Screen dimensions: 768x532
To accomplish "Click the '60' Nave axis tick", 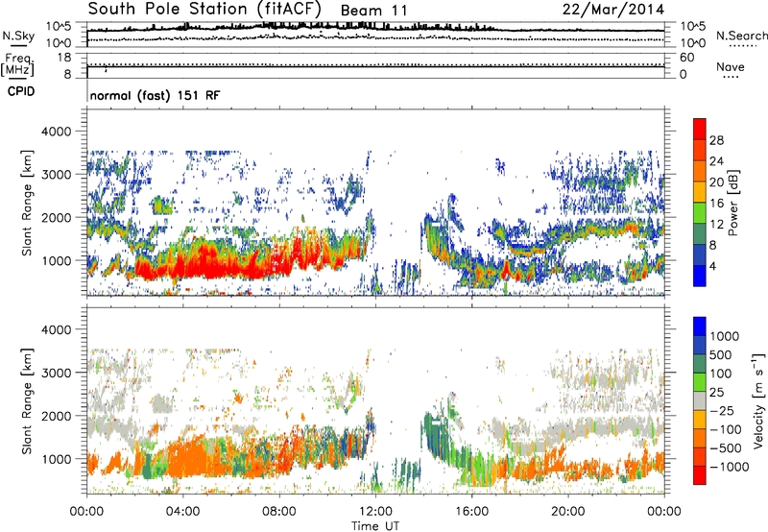I will tap(687, 58).
